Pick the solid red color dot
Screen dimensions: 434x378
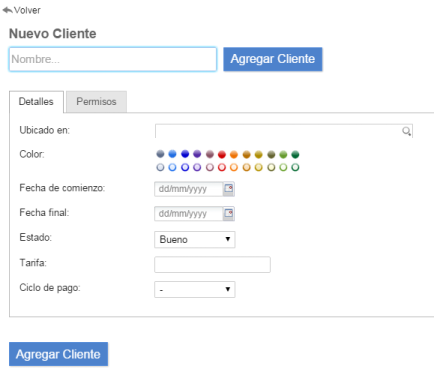click(x=222, y=154)
